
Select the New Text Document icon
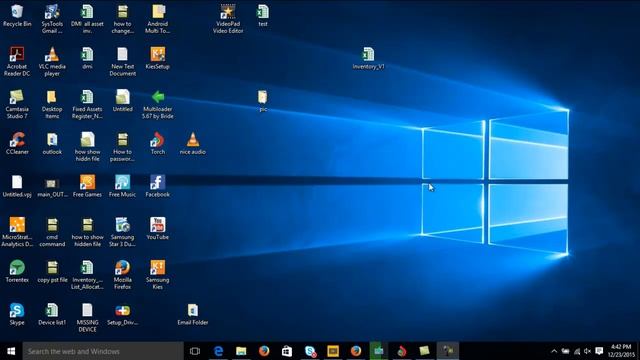tap(122, 61)
